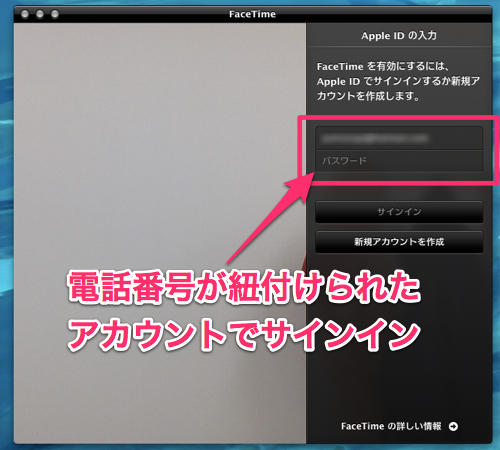Viewport: 500px width, 450px height.
Task: Click the pink 電話番号が紐付けられた caption
Action: (x=244, y=287)
